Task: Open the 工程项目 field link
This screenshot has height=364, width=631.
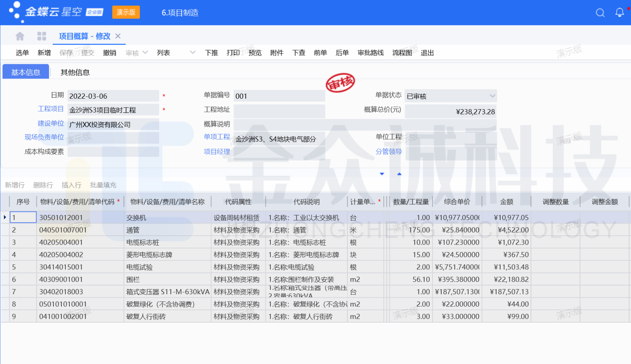Action: tap(50, 109)
